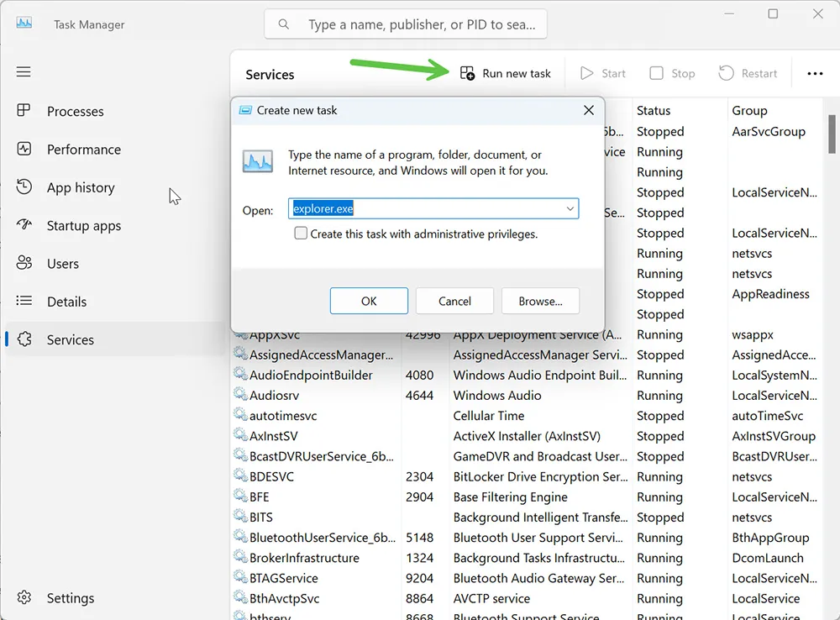This screenshot has height=620, width=840.
Task: Click the Browse... button
Action: (540, 301)
